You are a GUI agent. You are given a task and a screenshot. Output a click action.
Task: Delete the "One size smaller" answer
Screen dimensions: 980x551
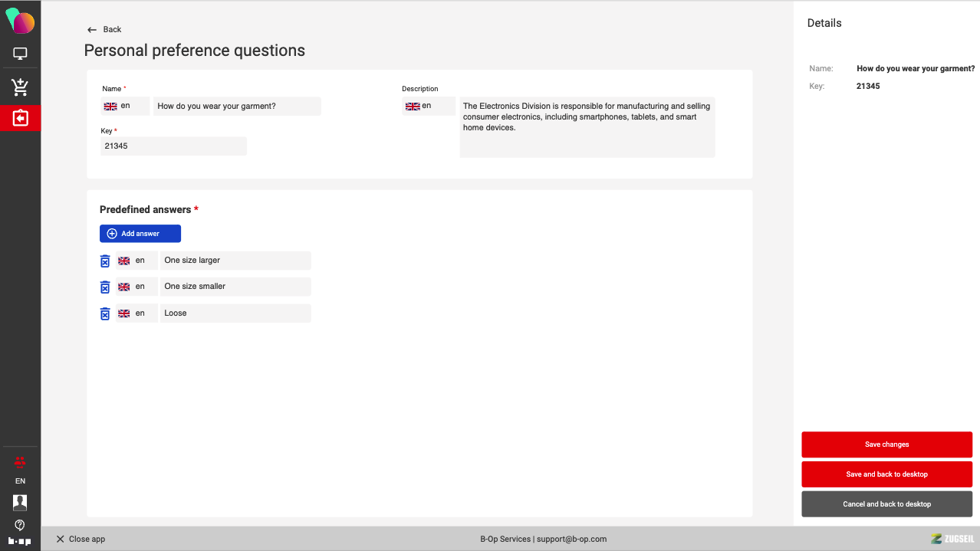(105, 287)
